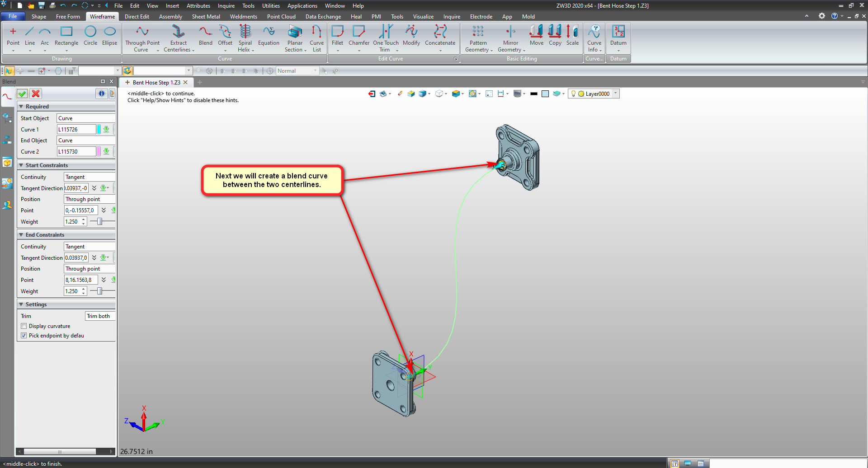The height and width of the screenshot is (468, 868).
Task: Open the Layer0000 layer dropdown
Action: (615, 94)
